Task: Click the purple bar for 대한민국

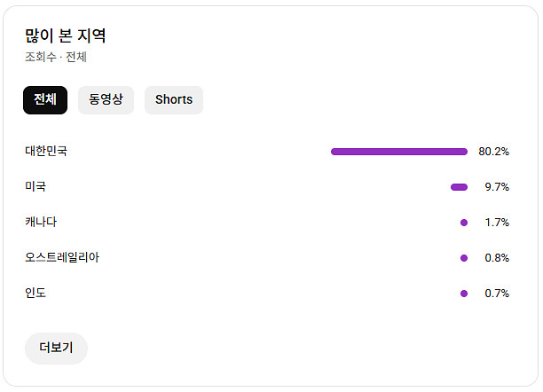Action: click(399, 152)
